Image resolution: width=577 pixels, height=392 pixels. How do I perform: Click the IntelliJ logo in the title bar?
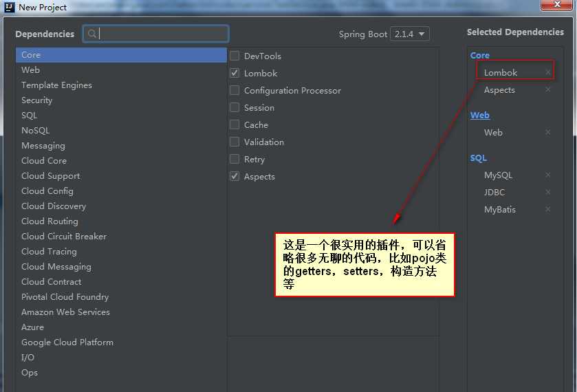click(x=9, y=7)
